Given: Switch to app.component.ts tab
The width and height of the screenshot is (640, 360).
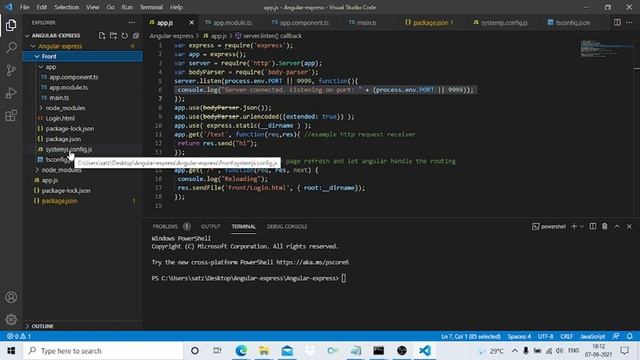Looking at the screenshot, I should 300,22.
